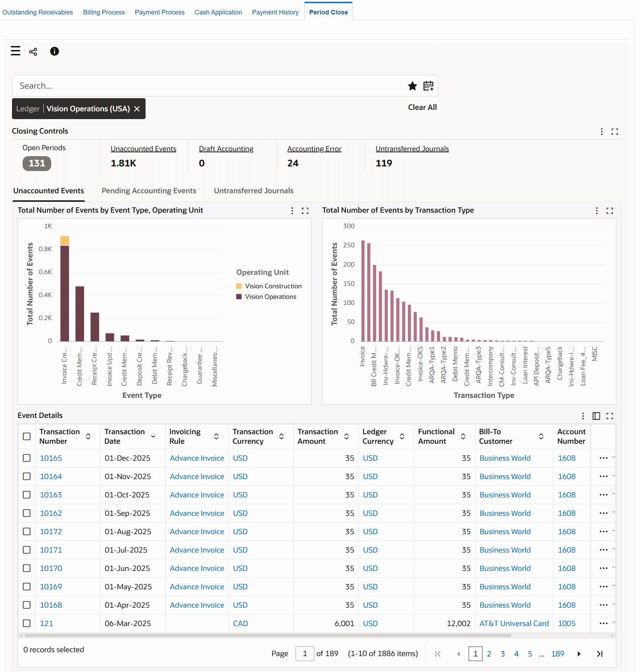This screenshot has width=641, height=672.
Task: Remove the Vision Operations (USA) ledger filter
Action: pyautogui.click(x=137, y=109)
